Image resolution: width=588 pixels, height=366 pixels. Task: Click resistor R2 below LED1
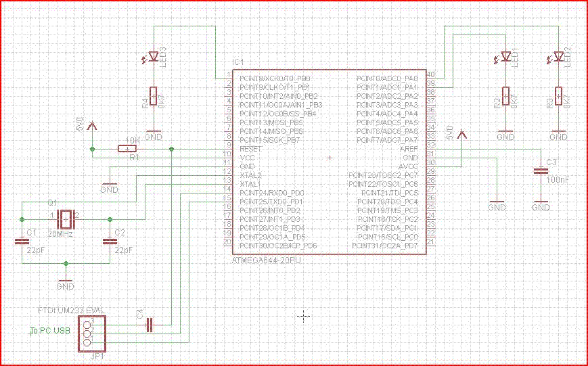506,96
